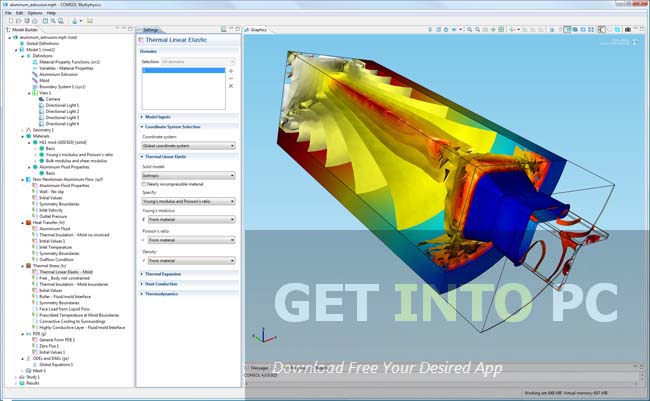Image resolution: width=650 pixels, height=401 pixels.
Task: Click the Thermal Stress physics node icon
Action: pyautogui.click(x=29, y=265)
